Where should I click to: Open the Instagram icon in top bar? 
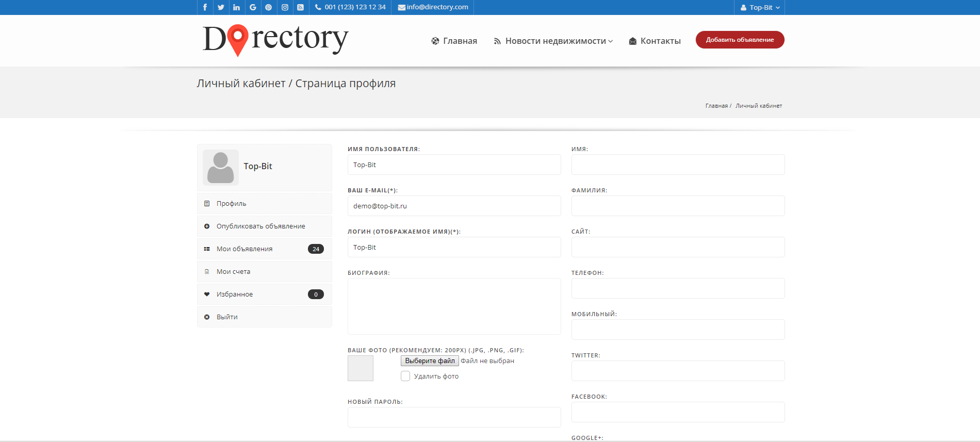pos(285,7)
